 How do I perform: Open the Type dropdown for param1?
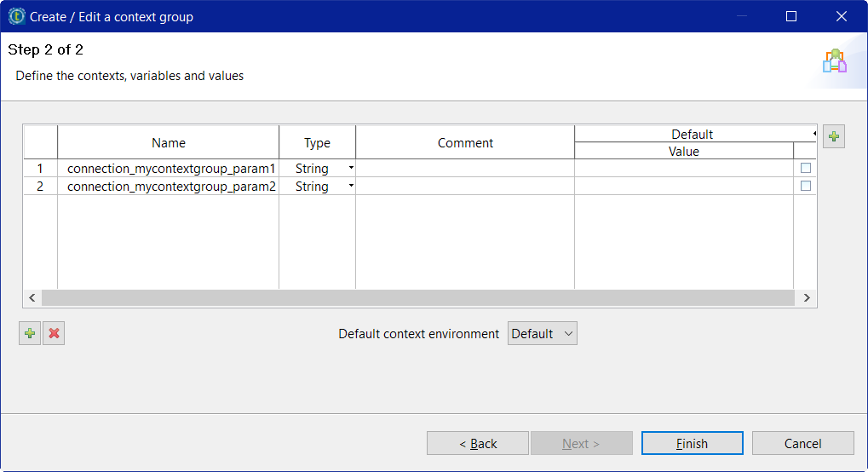pos(351,169)
